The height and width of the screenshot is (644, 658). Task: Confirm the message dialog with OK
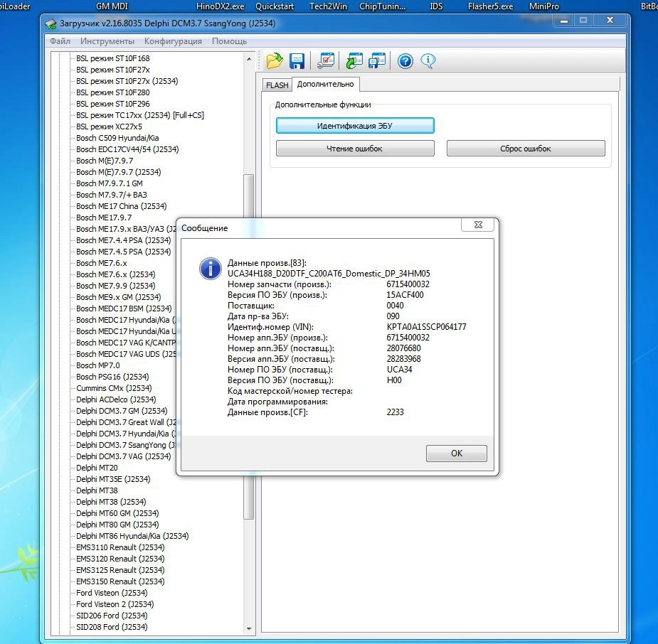(x=457, y=454)
